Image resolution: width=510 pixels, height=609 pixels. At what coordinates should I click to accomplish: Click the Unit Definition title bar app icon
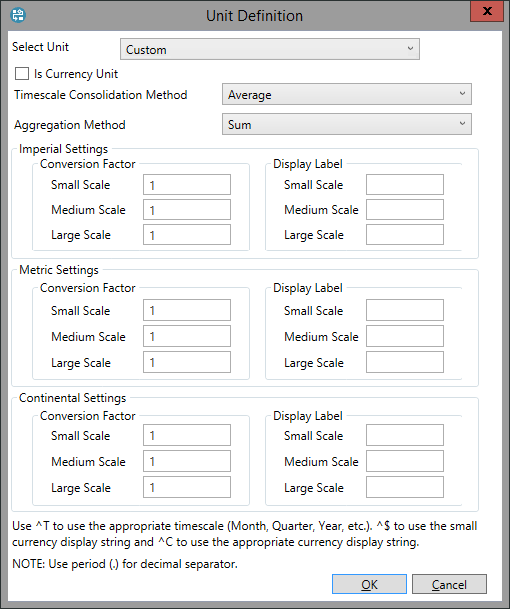(x=17, y=15)
